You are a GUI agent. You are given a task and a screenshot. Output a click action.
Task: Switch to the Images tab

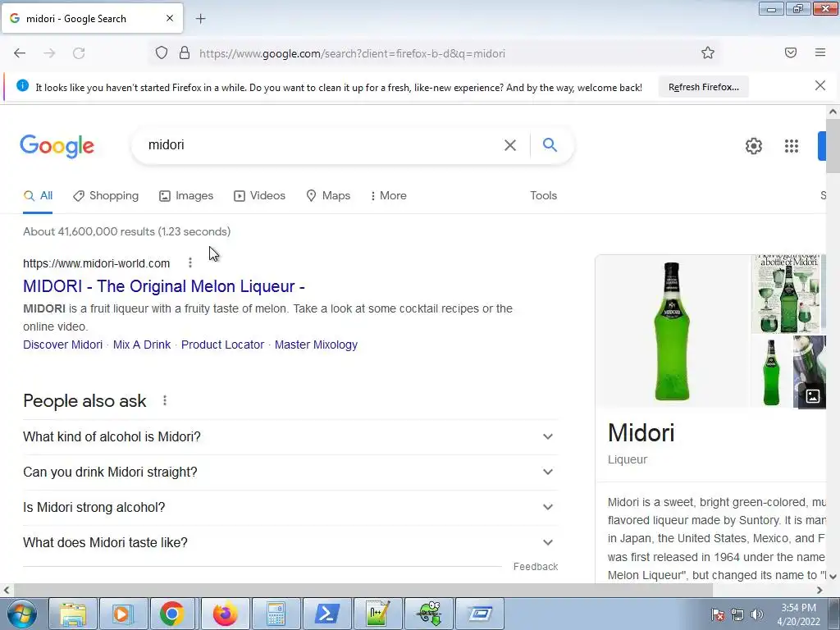pos(186,196)
